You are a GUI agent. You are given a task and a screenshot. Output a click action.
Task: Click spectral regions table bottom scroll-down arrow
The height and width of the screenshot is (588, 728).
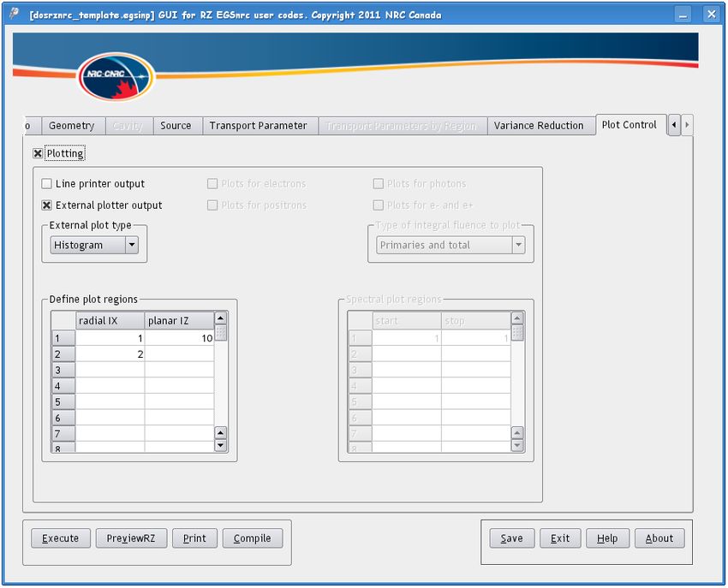coord(517,446)
